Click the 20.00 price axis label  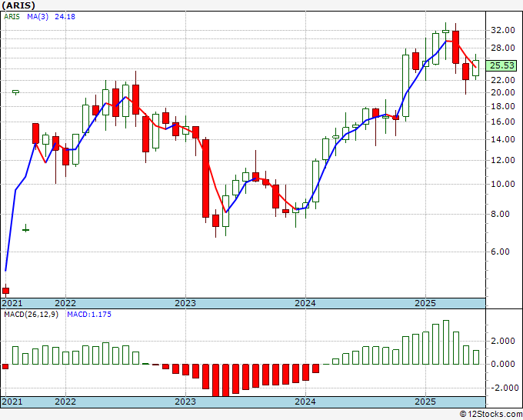coord(503,92)
